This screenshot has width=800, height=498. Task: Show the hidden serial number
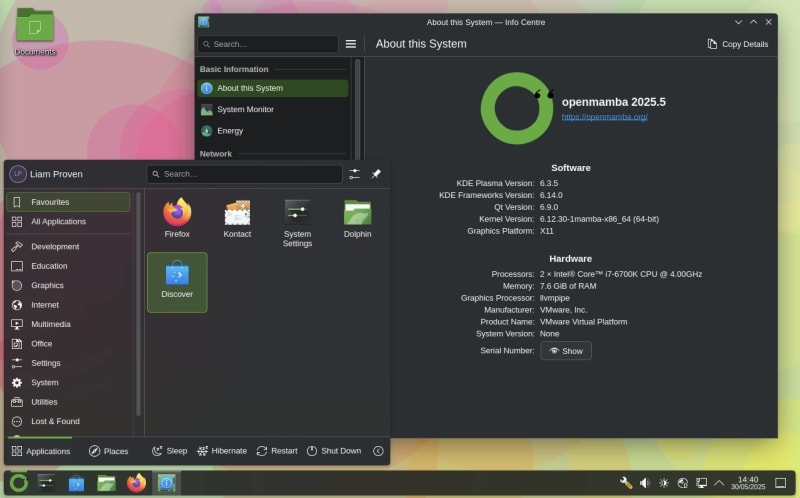(x=566, y=351)
